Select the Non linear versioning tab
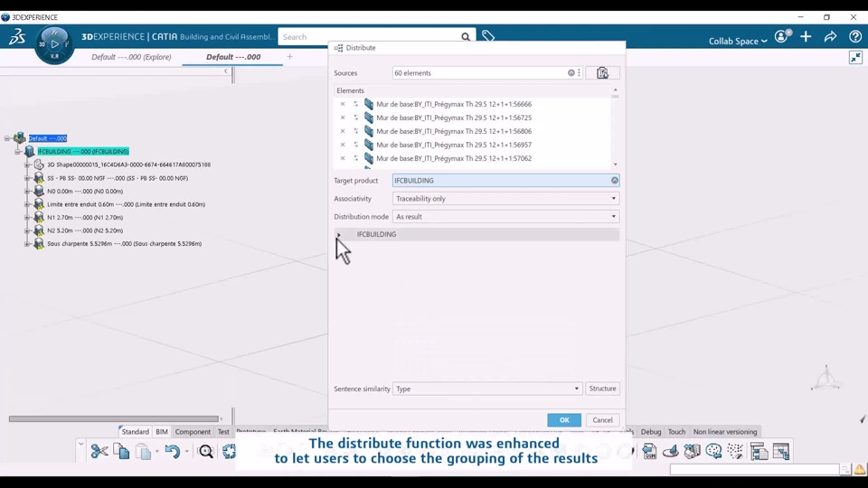 point(725,432)
